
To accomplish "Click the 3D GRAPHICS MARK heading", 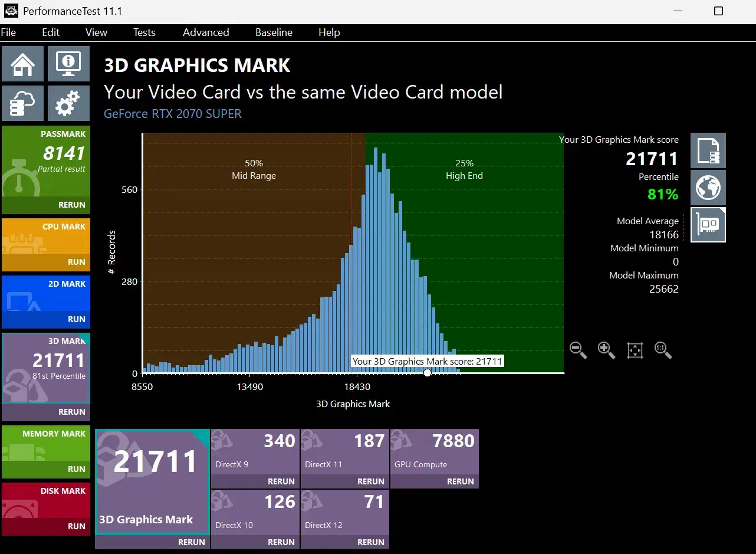I will (197, 65).
